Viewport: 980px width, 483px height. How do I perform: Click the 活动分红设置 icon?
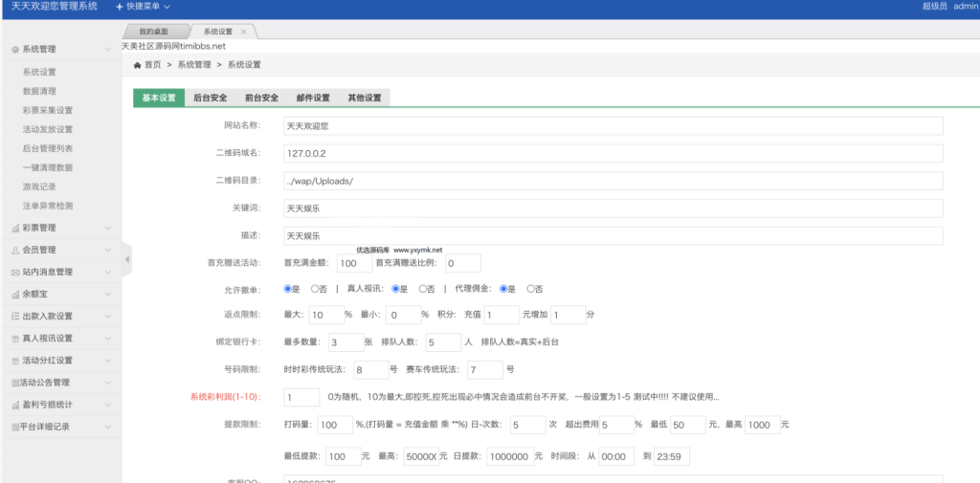point(15,361)
